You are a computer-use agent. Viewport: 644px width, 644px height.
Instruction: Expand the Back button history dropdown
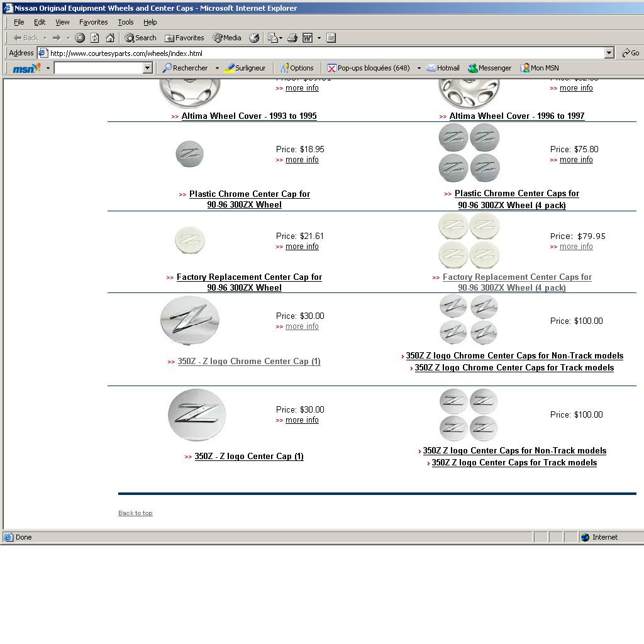click(x=45, y=38)
